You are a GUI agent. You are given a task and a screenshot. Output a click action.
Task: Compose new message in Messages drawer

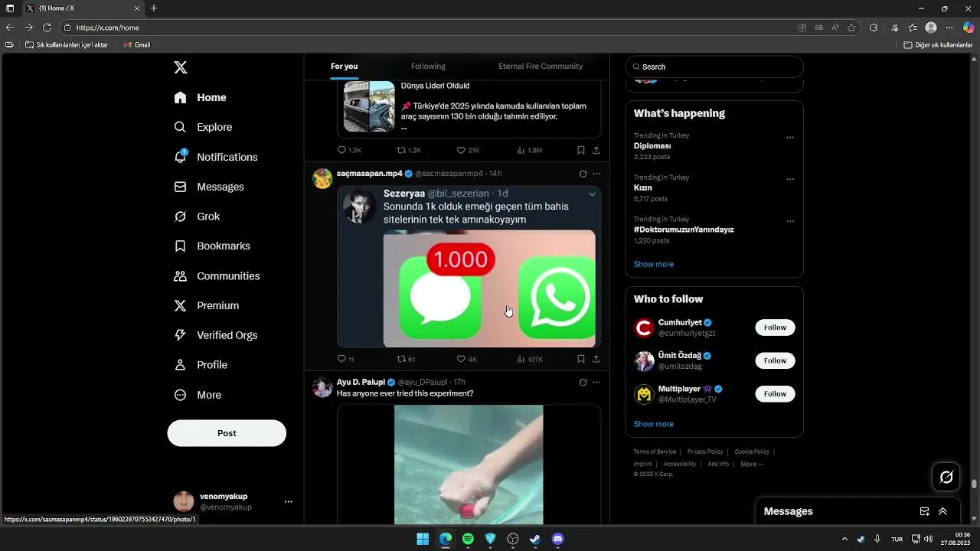click(924, 511)
